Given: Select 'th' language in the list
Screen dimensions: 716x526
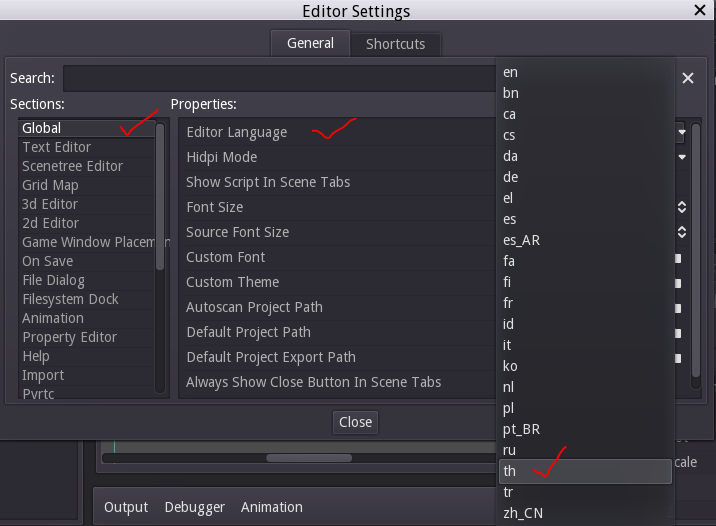Looking at the screenshot, I should 584,471.
